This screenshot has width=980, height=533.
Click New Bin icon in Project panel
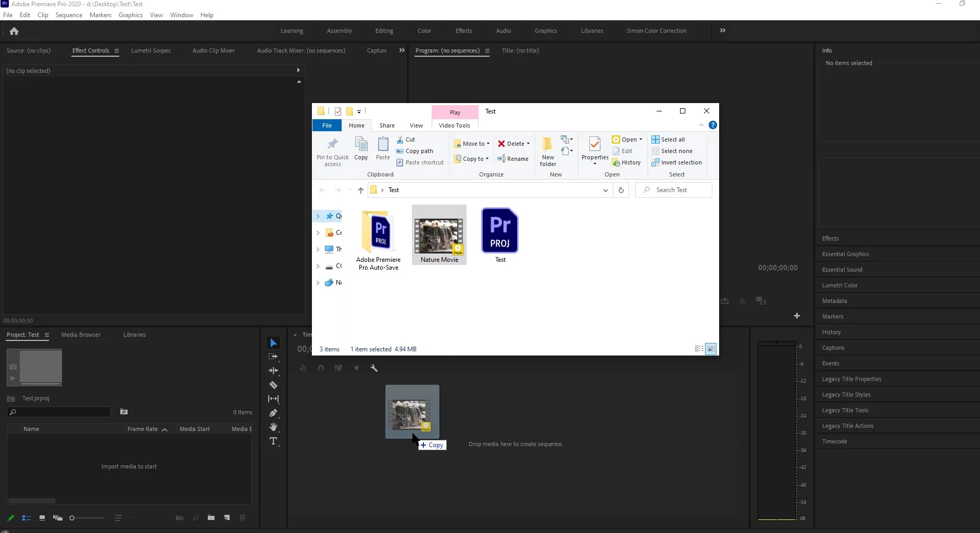tap(211, 518)
